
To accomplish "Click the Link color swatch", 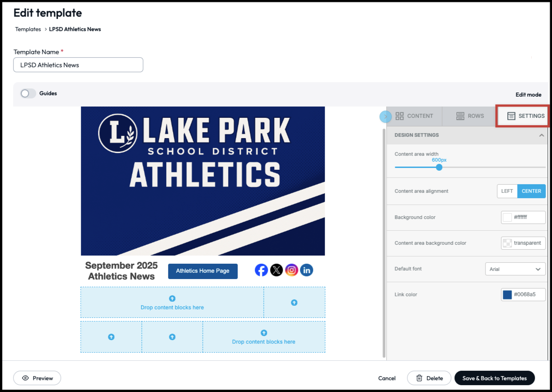I will [507, 294].
